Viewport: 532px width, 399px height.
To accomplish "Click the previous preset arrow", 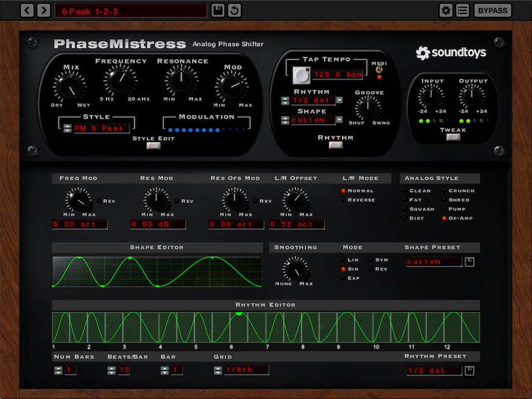I will [28, 10].
